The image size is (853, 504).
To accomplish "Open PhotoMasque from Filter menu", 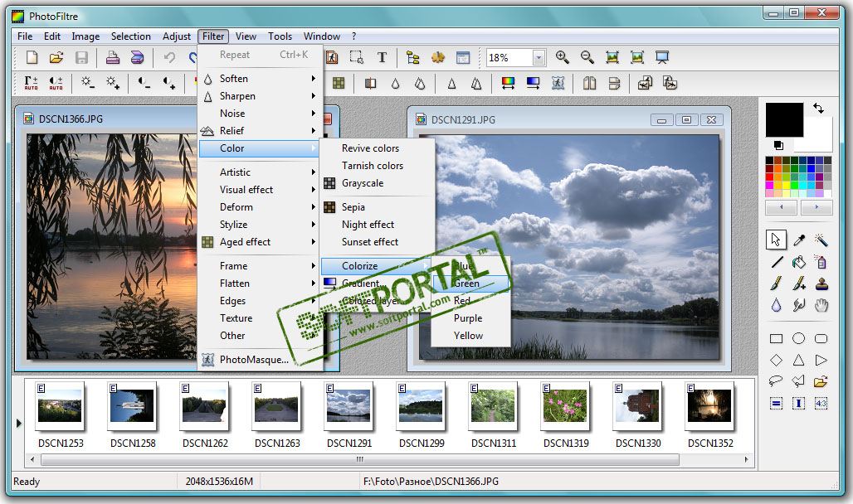I will 260,360.
